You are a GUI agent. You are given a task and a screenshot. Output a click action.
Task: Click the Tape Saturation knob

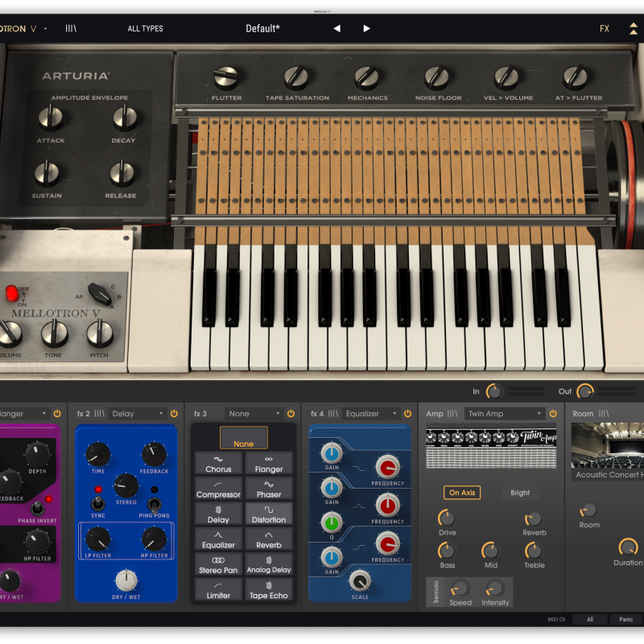(296, 77)
